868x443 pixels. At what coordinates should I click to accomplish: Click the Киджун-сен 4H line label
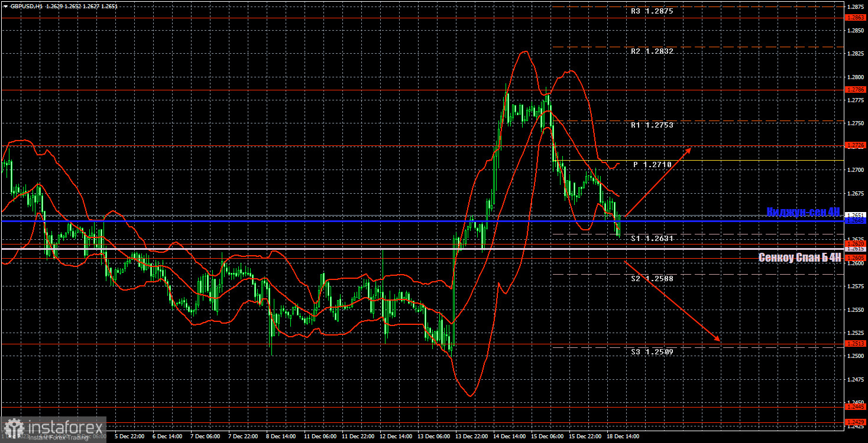[804, 212]
